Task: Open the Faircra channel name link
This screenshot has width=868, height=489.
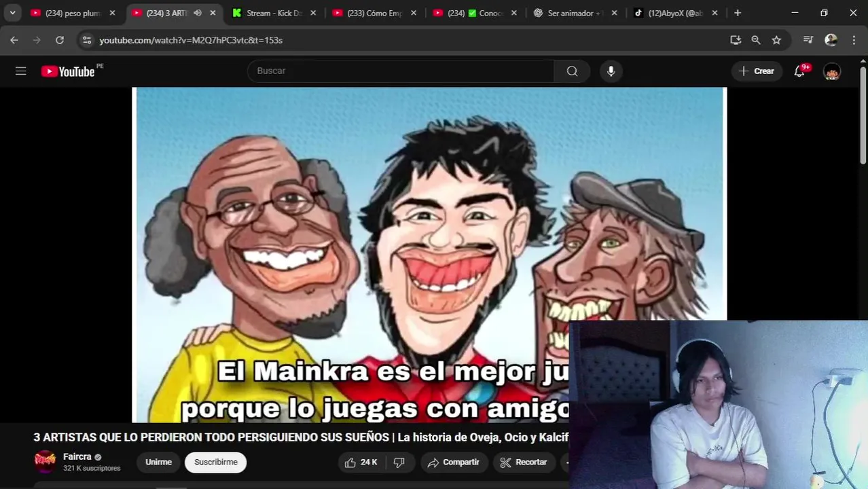Action: 77,456
